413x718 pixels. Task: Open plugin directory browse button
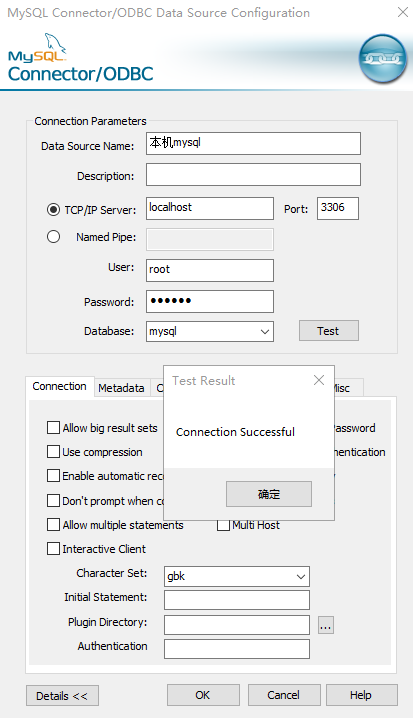tap(326, 625)
